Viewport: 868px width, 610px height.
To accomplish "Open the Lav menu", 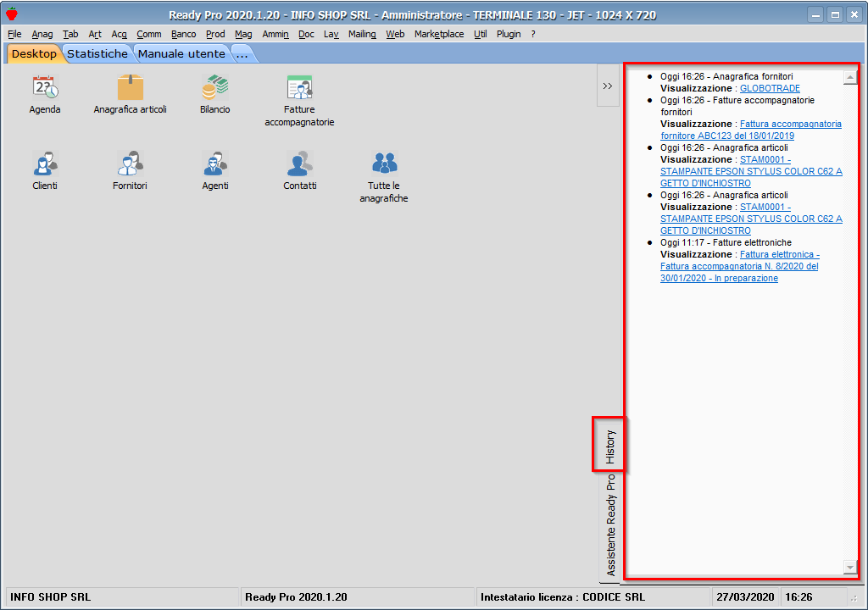I will tap(331, 34).
